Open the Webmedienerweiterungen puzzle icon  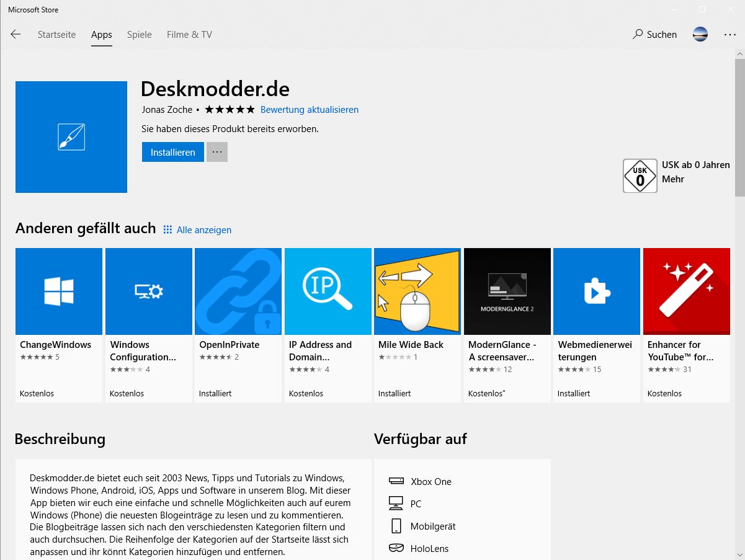pos(597,291)
